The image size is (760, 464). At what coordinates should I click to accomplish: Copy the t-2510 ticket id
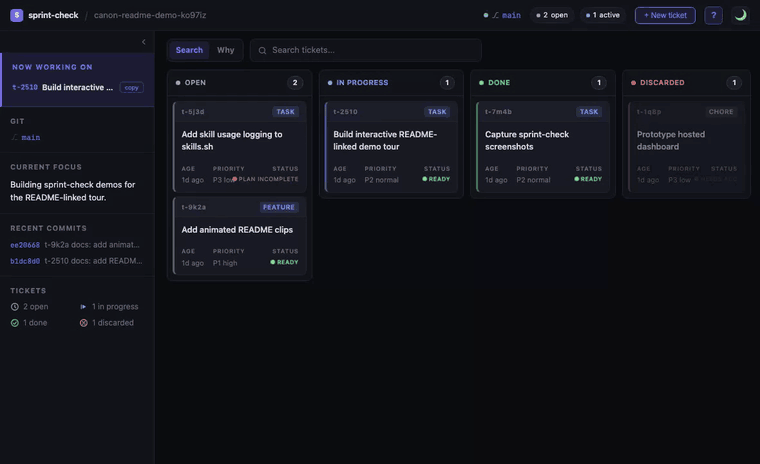click(x=131, y=88)
